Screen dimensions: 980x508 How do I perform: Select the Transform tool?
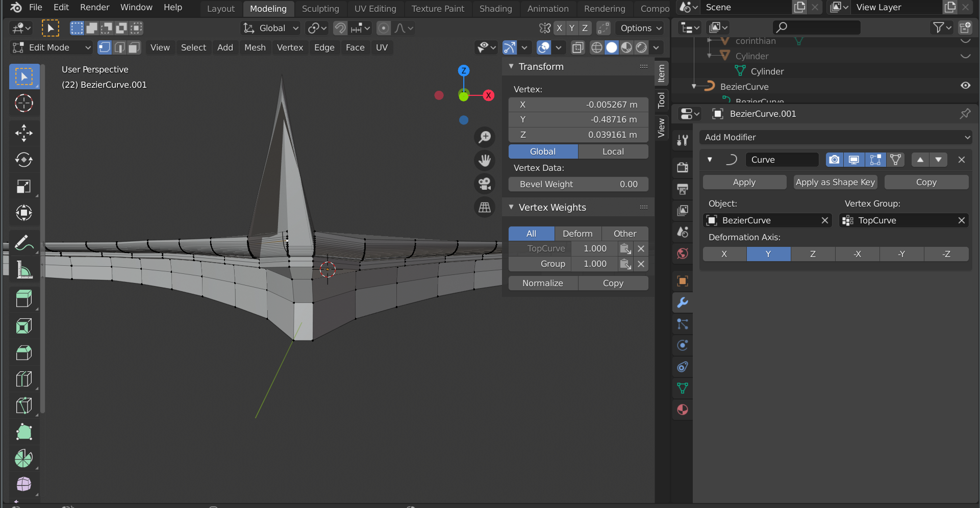pos(24,213)
